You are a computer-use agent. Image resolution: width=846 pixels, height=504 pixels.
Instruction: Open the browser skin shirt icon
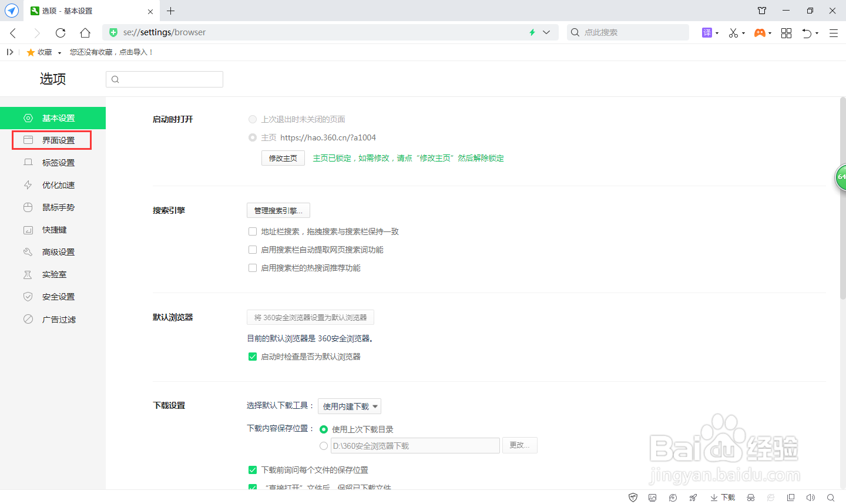[762, 11]
